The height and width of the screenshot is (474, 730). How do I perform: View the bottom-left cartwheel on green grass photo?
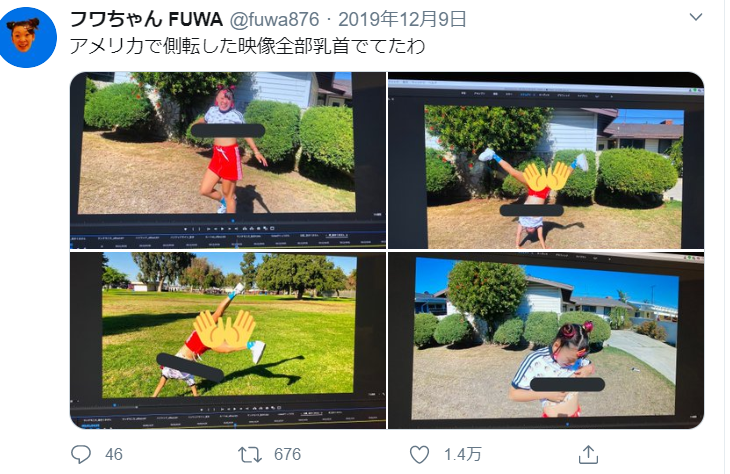[x=228, y=340]
